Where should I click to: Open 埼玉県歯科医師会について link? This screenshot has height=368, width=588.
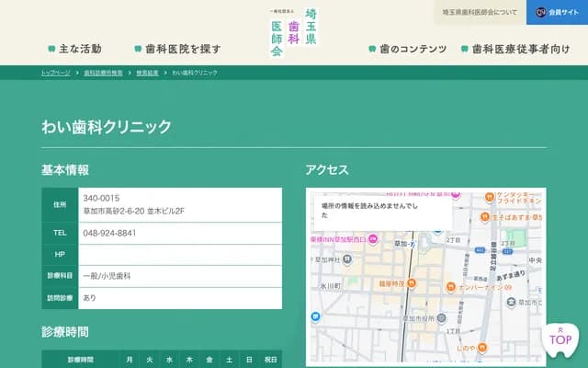pyautogui.click(x=479, y=13)
